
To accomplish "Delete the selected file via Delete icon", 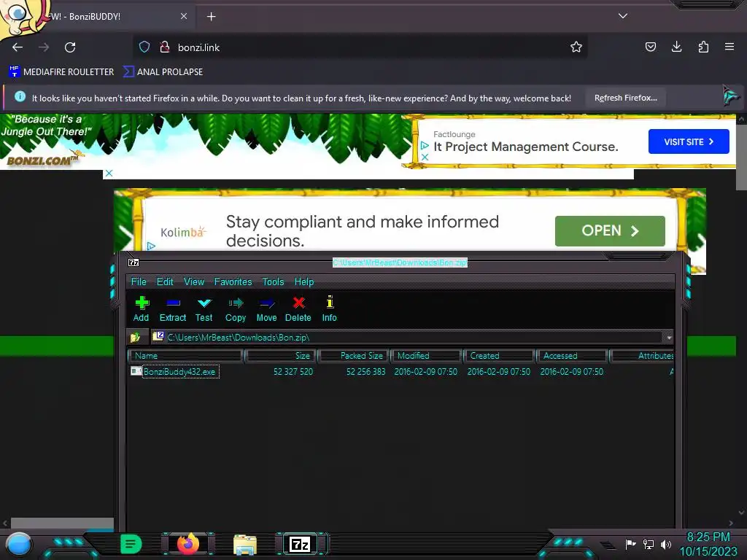I will pos(298,308).
